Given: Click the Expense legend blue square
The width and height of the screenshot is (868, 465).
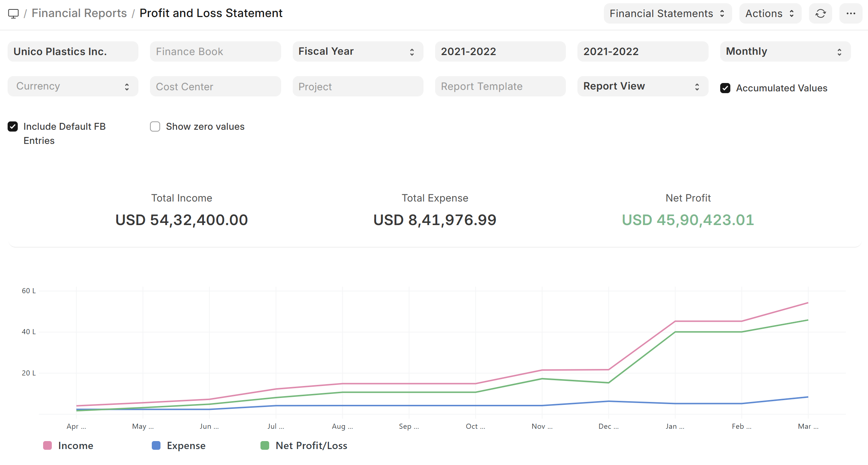Looking at the screenshot, I should coord(156,445).
